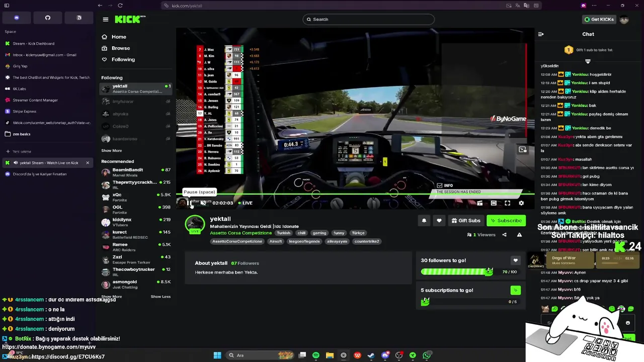Follow yektall with heart button
Image resolution: width=644 pixels, height=362 pixels.
[x=439, y=220]
